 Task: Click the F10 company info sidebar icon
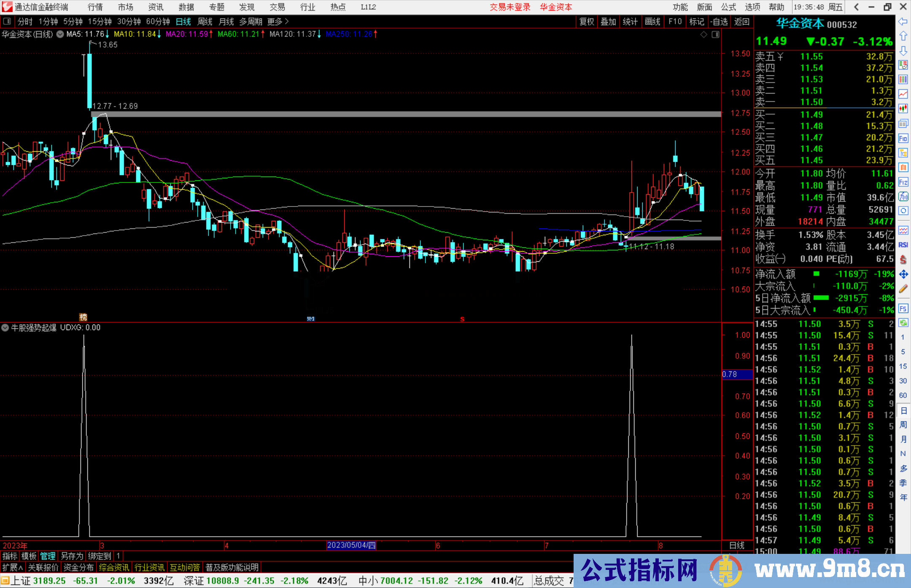[x=903, y=138]
